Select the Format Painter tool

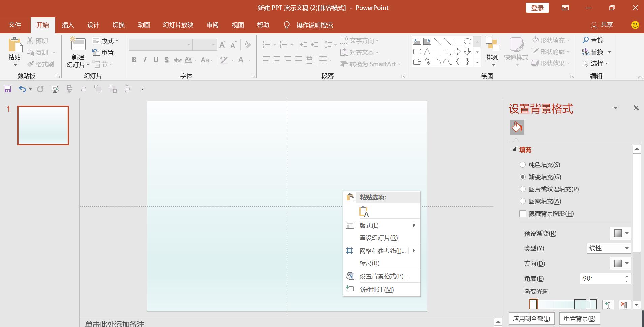click(40, 64)
